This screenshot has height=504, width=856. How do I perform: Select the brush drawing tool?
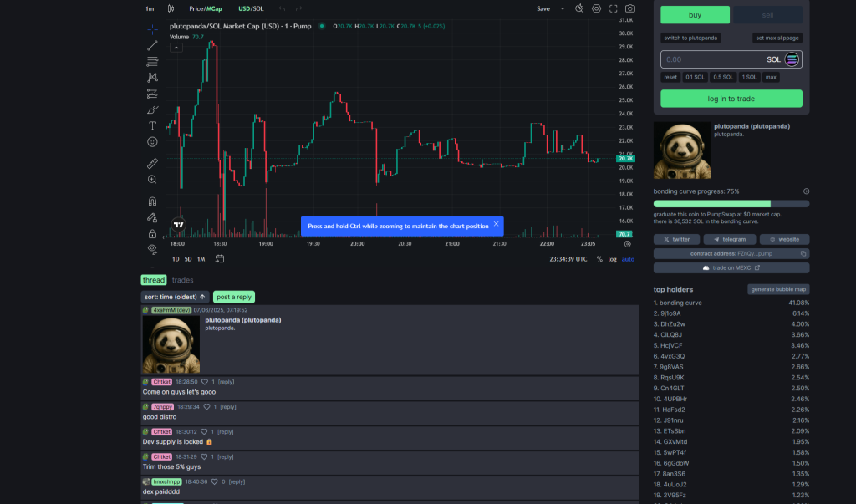coord(152,109)
